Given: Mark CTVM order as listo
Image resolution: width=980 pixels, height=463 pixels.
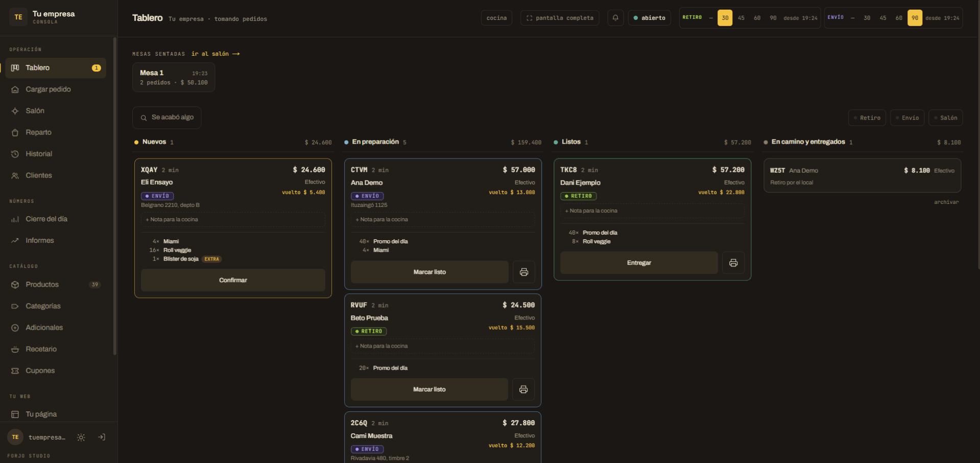Looking at the screenshot, I should pos(429,272).
